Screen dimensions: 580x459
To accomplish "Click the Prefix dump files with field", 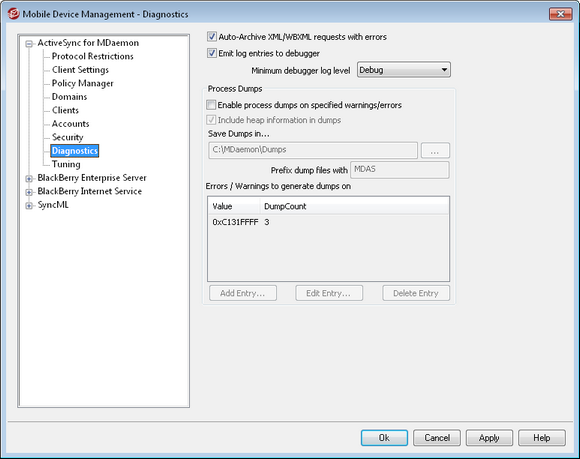I will 399,170.
